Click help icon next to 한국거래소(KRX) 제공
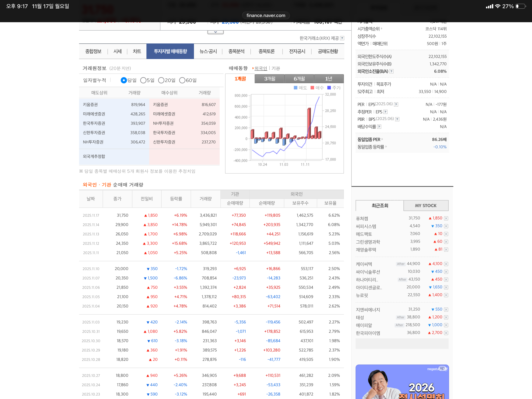 click(x=342, y=38)
